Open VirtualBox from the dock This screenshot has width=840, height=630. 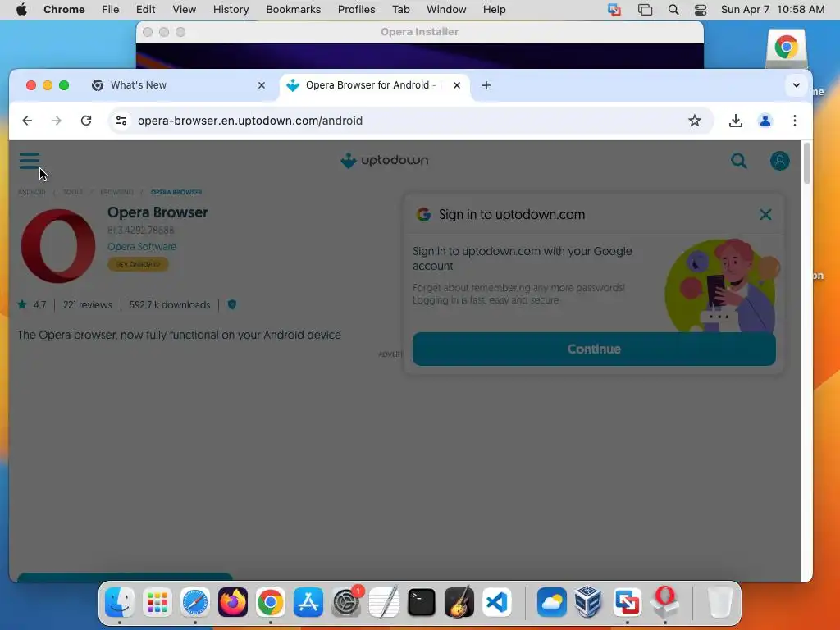point(589,602)
